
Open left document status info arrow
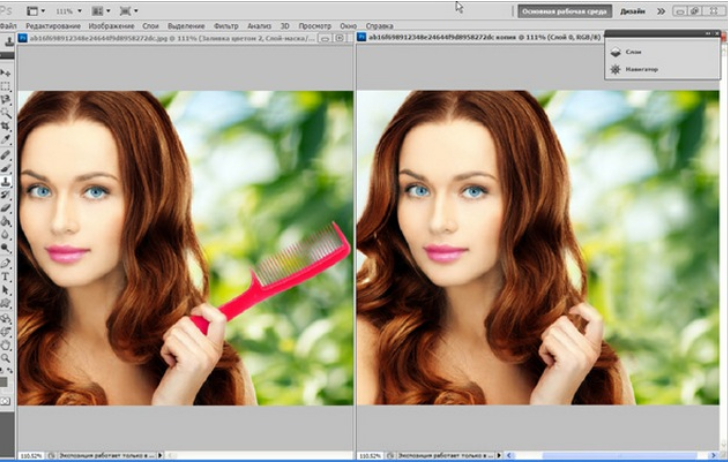(160, 456)
